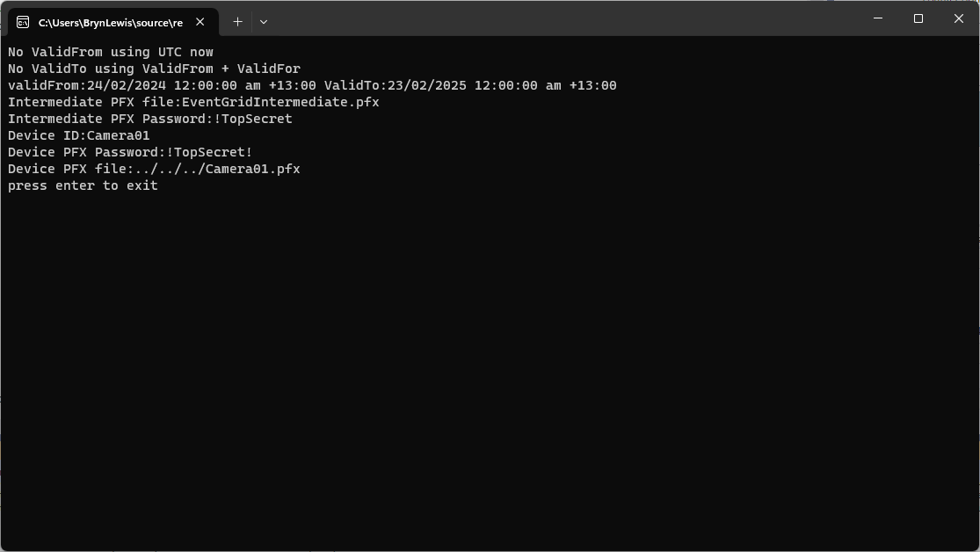This screenshot has height=552, width=980.
Task: Click the command prompt icon on the tab
Action: (x=23, y=22)
